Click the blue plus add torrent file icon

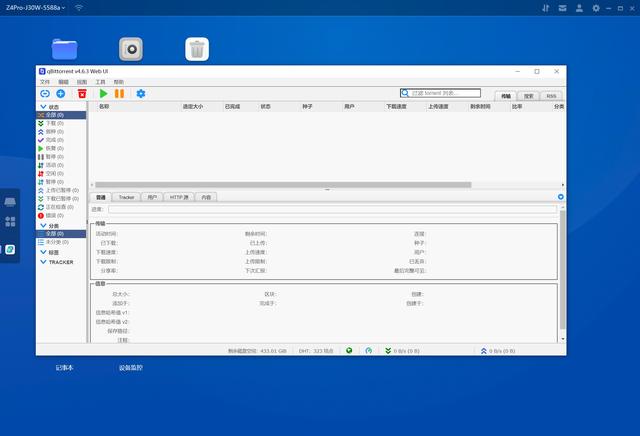pos(61,94)
